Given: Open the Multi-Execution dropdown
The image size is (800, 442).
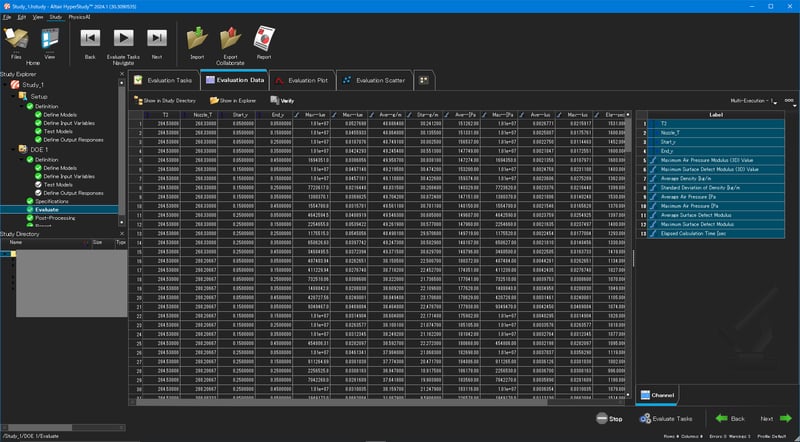Looking at the screenshot, I should point(754,101).
